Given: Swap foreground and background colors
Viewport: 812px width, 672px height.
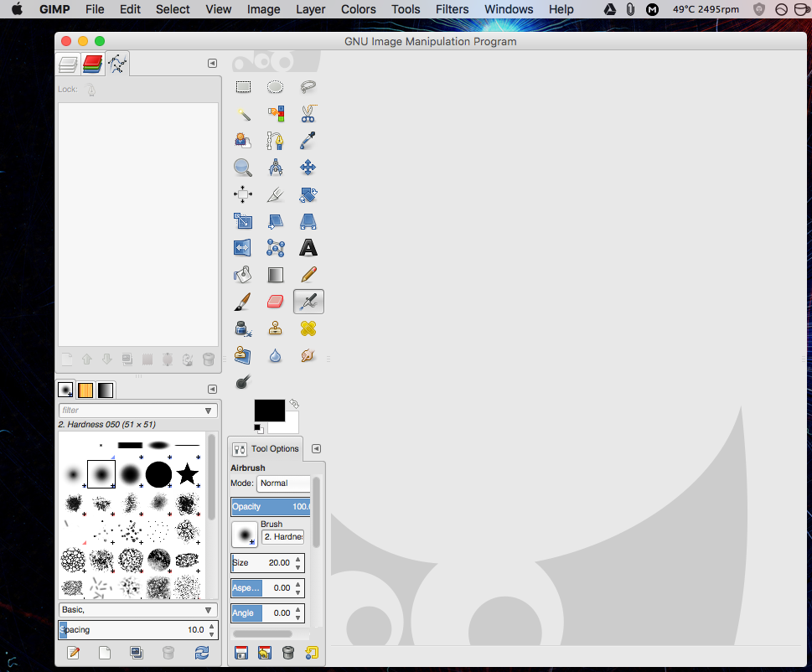Looking at the screenshot, I should tap(294, 404).
